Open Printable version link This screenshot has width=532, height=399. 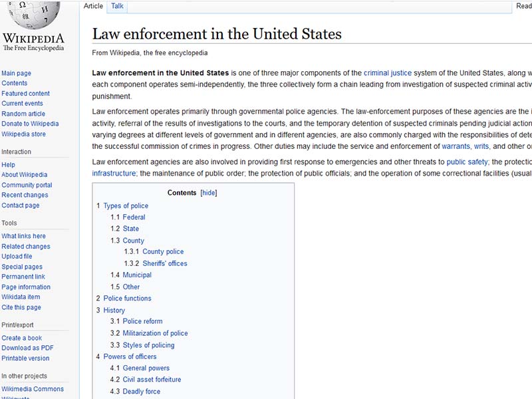point(25,358)
